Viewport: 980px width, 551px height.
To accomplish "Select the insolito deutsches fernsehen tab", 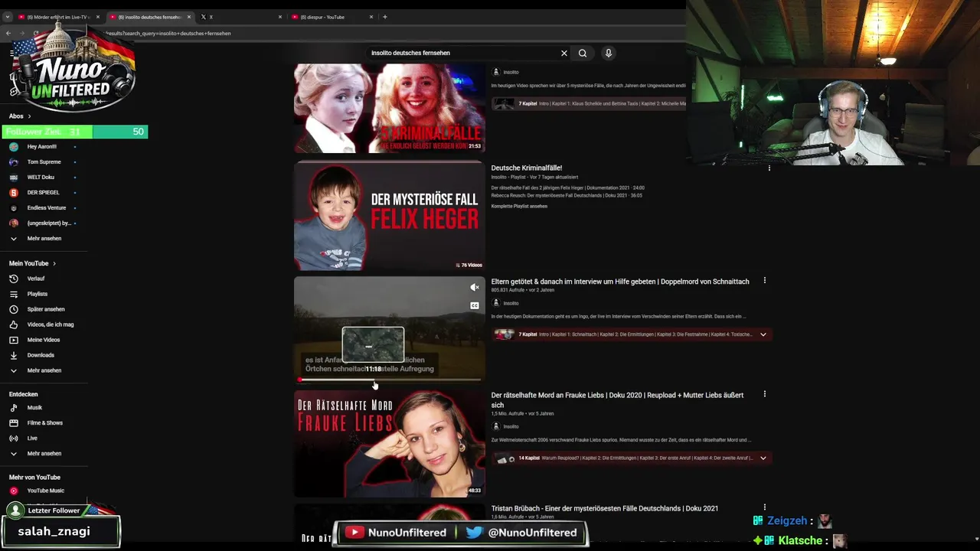I will tap(150, 17).
